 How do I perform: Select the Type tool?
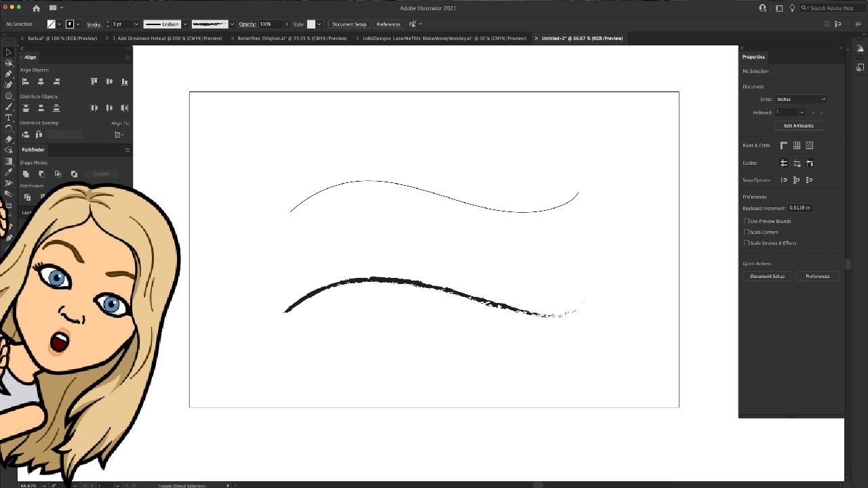9,117
